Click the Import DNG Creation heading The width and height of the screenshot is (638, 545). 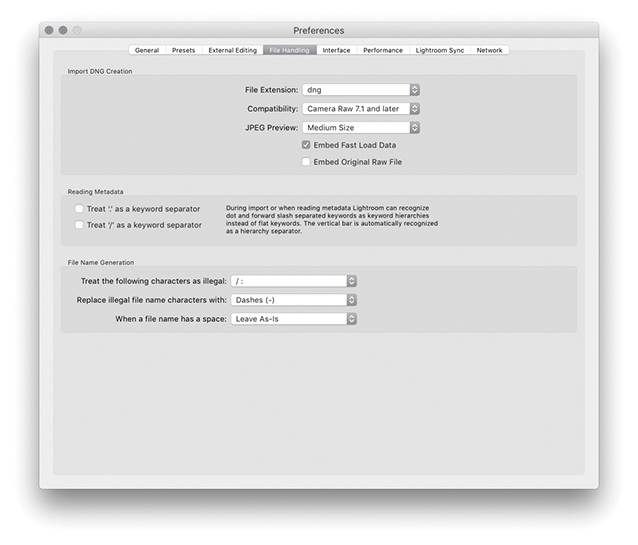(x=100, y=71)
